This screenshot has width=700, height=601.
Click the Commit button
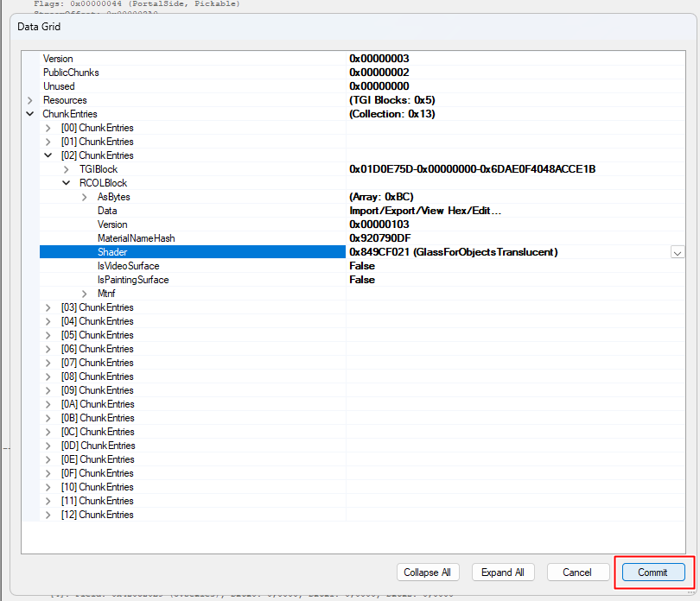pos(653,572)
